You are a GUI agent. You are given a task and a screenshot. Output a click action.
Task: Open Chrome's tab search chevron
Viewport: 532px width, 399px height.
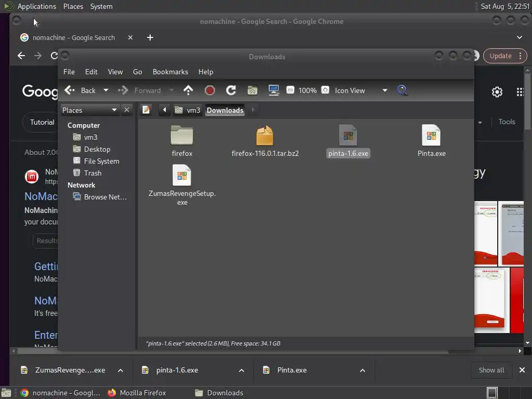pyautogui.click(x=520, y=37)
